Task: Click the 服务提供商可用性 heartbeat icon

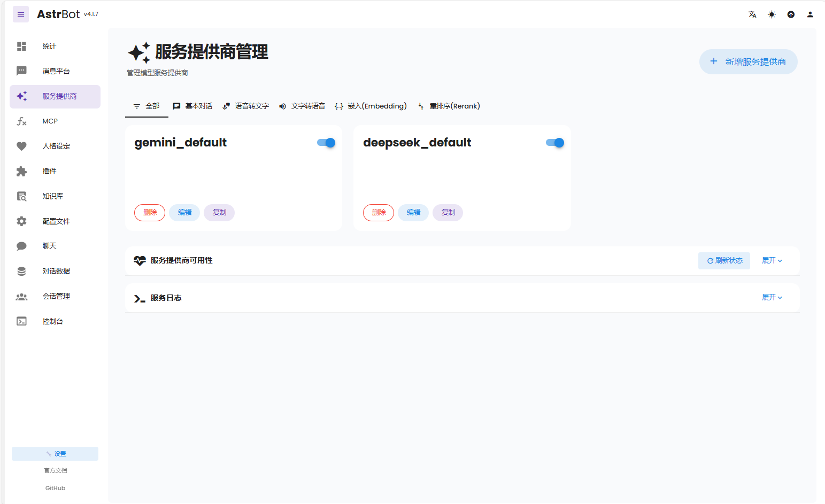Action: (x=140, y=261)
